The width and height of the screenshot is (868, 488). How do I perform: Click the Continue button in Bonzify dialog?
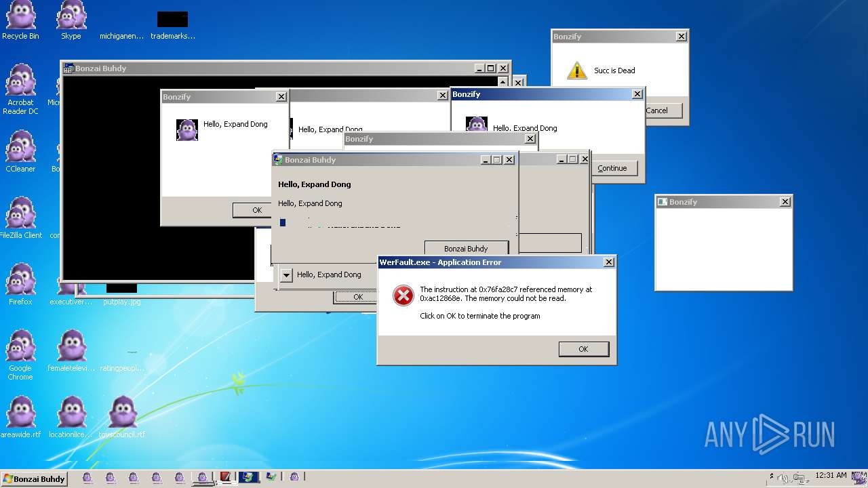point(612,168)
